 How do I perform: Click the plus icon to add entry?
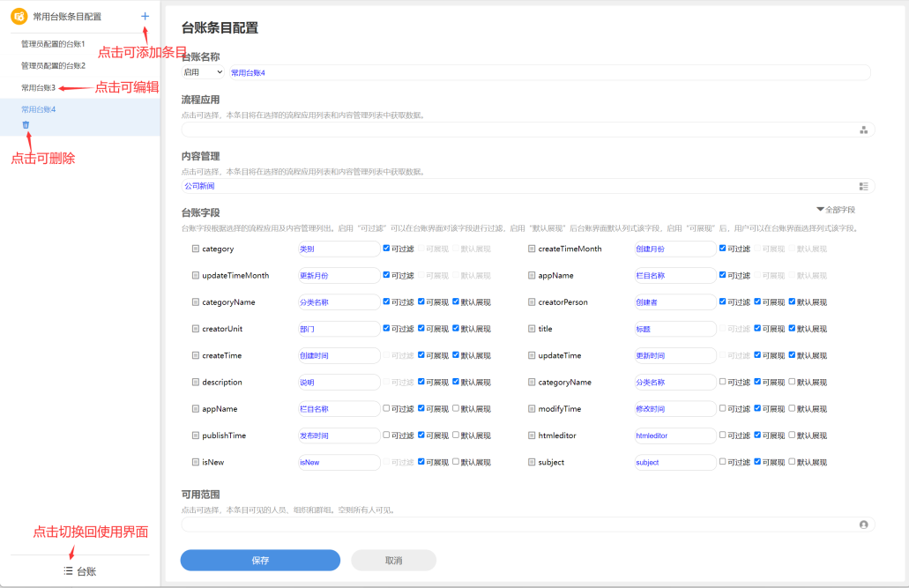pyautogui.click(x=145, y=17)
